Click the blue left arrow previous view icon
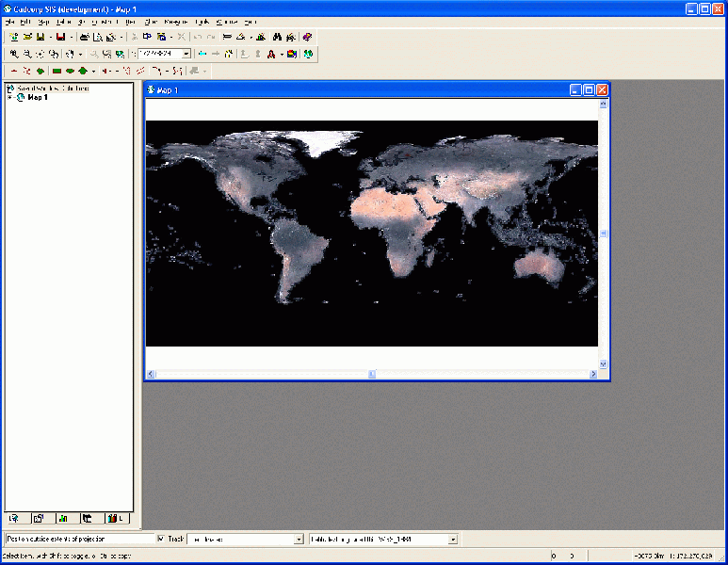The width and height of the screenshot is (728, 565). (202, 55)
